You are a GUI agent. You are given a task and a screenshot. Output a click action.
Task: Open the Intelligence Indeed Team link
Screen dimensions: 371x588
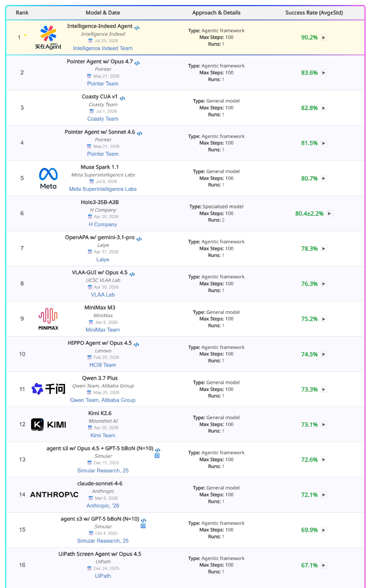tap(103, 48)
